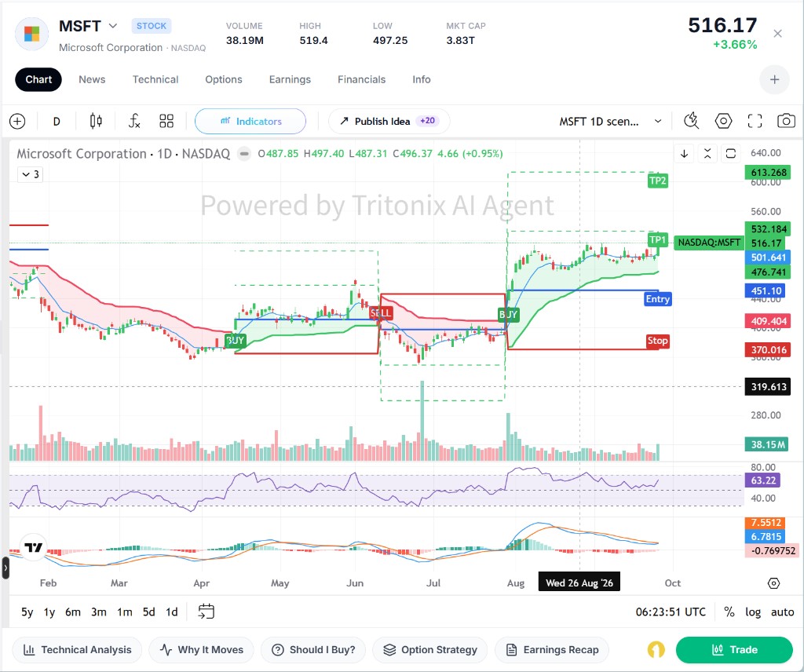804x672 pixels.
Task: Click the SELL signal marker
Action: (381, 312)
